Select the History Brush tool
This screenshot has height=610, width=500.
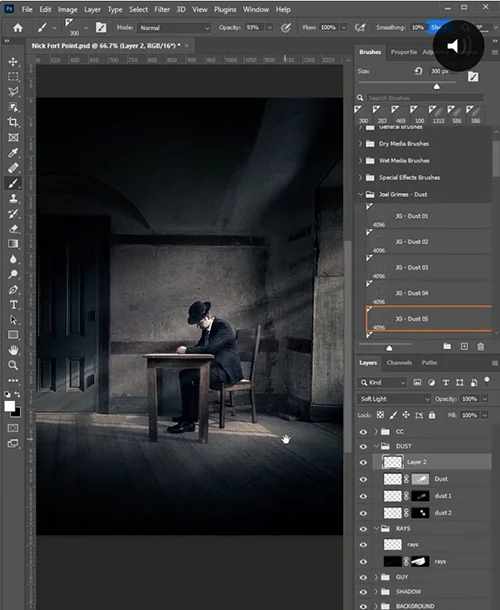(x=13, y=213)
